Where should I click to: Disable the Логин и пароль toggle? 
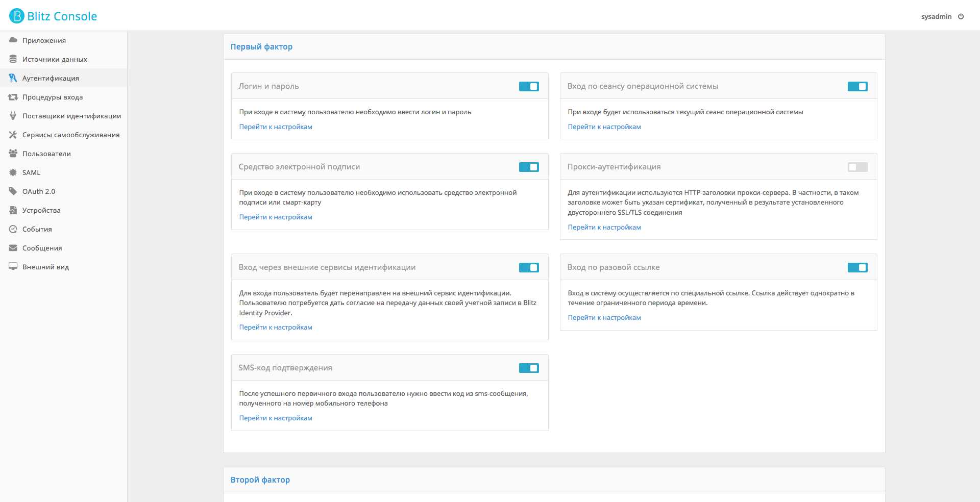(529, 87)
